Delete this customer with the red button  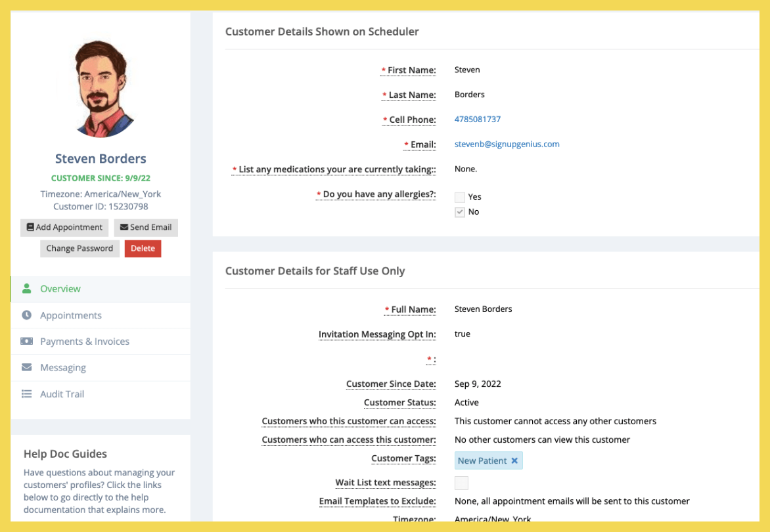pos(143,248)
